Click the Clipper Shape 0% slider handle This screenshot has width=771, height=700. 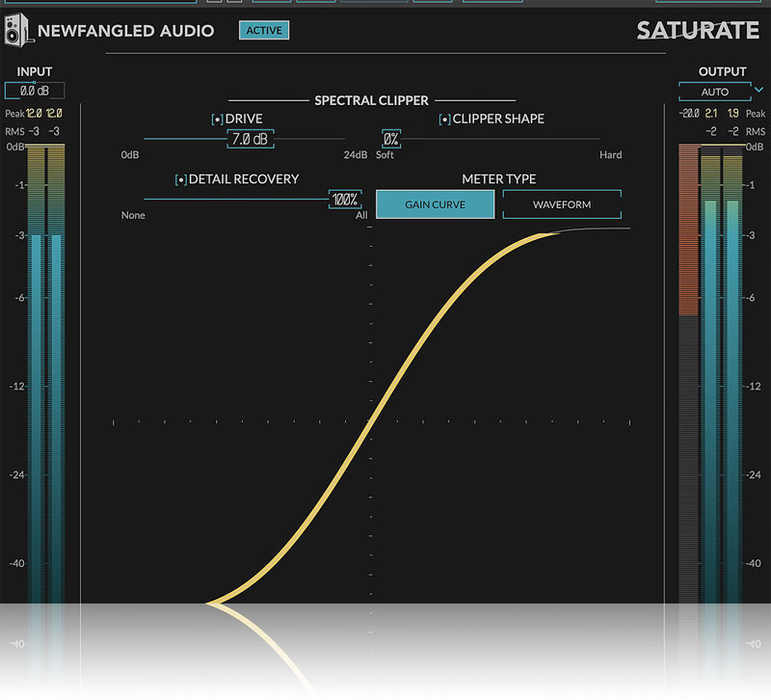[x=390, y=140]
